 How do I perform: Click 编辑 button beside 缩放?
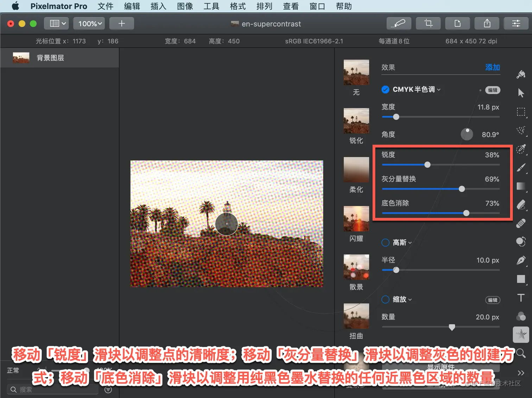(x=493, y=300)
